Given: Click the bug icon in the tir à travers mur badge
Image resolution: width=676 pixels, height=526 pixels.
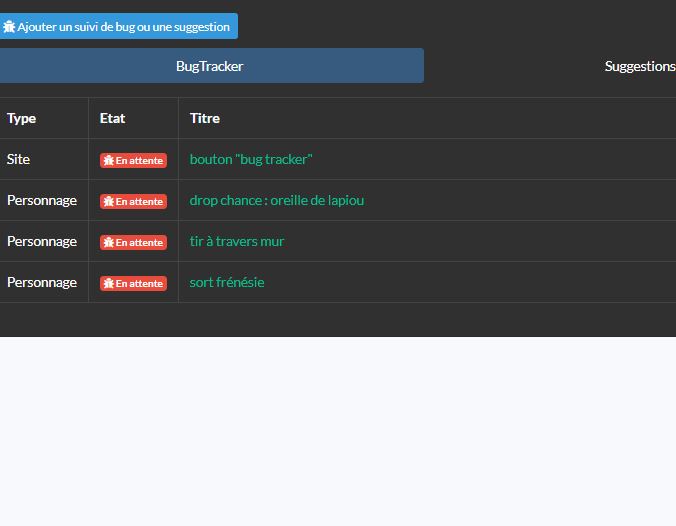Looking at the screenshot, I should point(109,242).
